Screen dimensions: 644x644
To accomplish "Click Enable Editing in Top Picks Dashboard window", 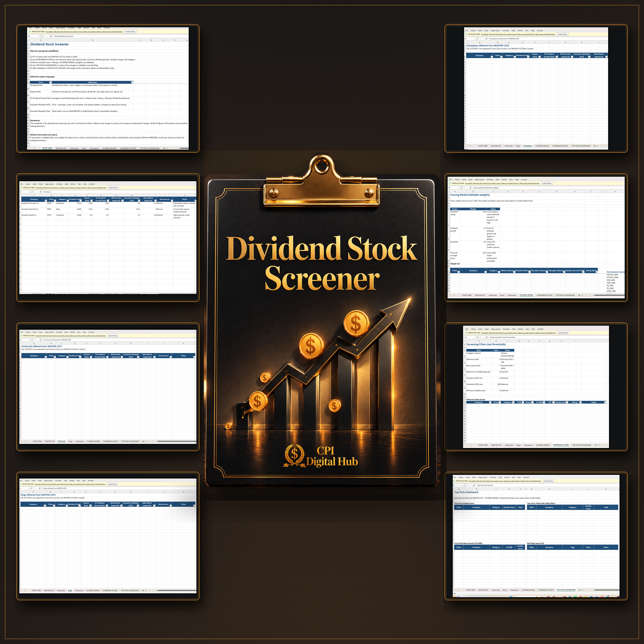I will click(x=548, y=481).
